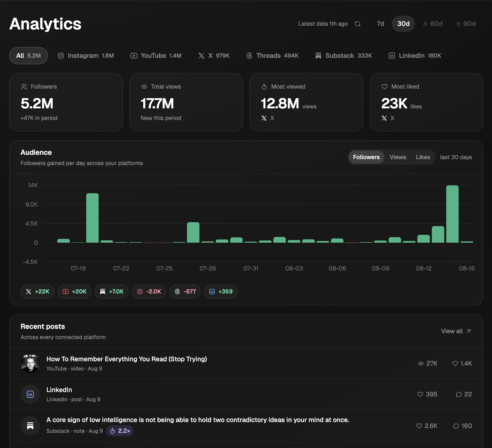Viewport: 492px width, 448px height.
Task: Click the last 30 days label
Action: pyautogui.click(x=456, y=157)
